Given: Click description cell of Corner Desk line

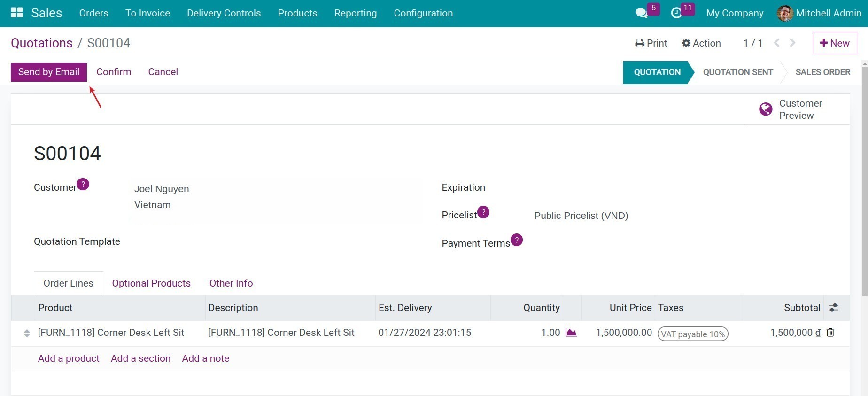Looking at the screenshot, I should coord(281,333).
